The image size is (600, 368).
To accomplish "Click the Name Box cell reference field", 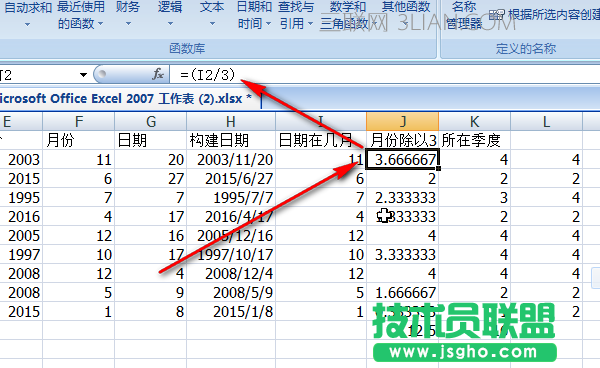I will (38, 75).
